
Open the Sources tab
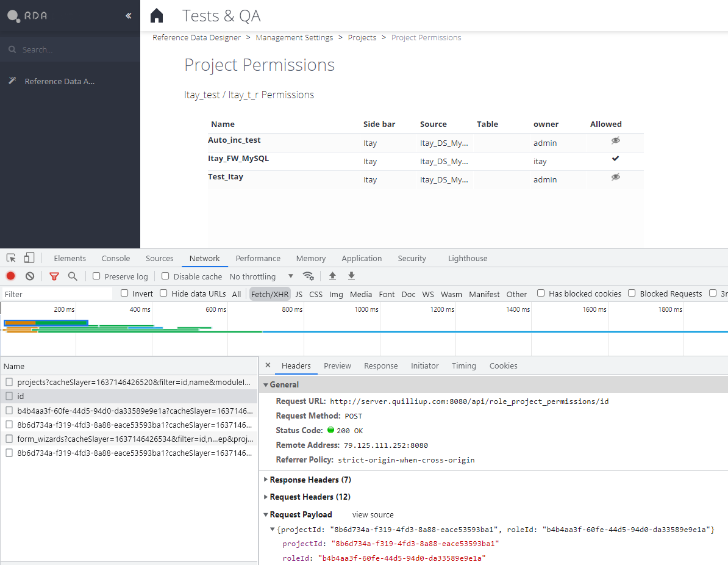160,258
